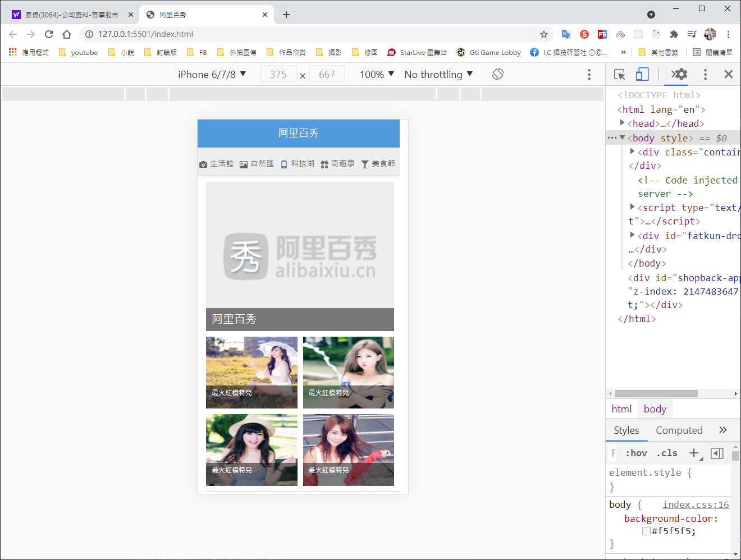741x560 pixels.
Task: Open the #f5f5f5 color swatch picker
Action: (646, 531)
